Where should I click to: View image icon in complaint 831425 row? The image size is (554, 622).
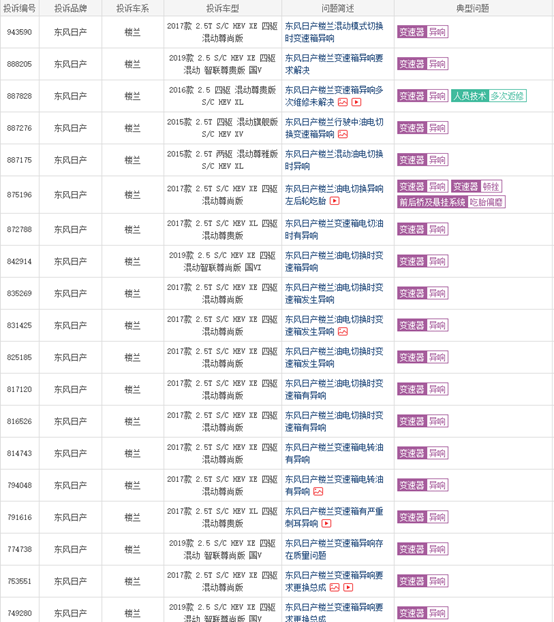pyautogui.click(x=343, y=332)
